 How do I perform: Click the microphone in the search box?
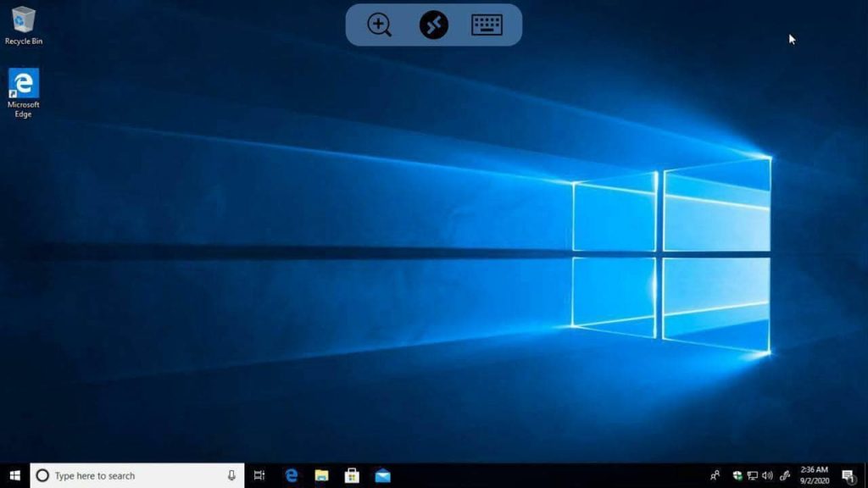(x=231, y=475)
